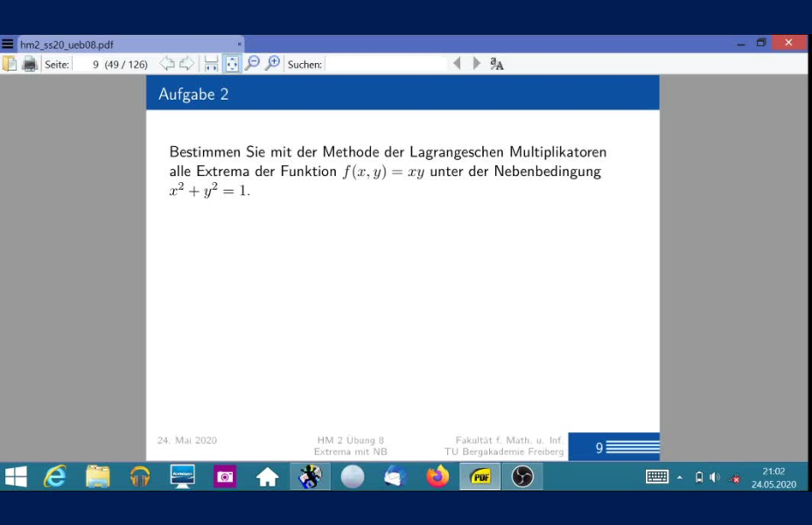
Task: Open the Lenovo app in taskbar
Action: click(x=182, y=476)
